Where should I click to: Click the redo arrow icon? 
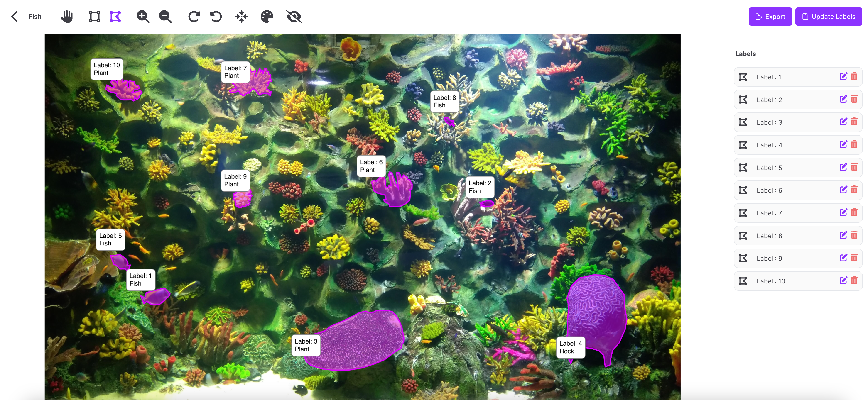(x=194, y=17)
